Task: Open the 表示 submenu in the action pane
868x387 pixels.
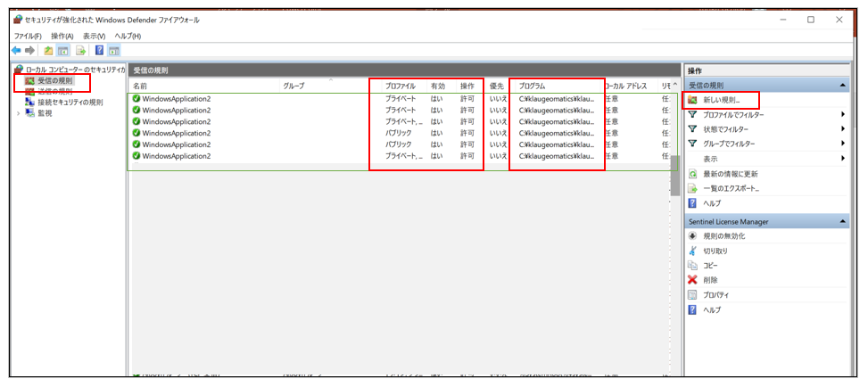Action: (766, 159)
